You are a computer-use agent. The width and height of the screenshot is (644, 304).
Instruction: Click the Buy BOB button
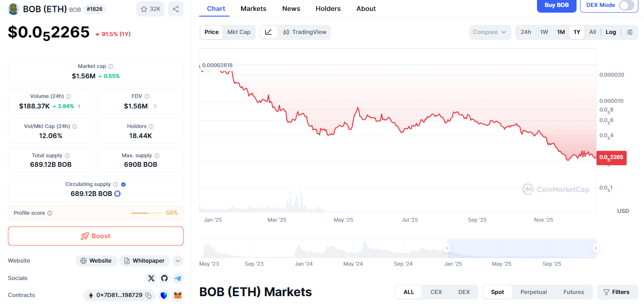(557, 5)
